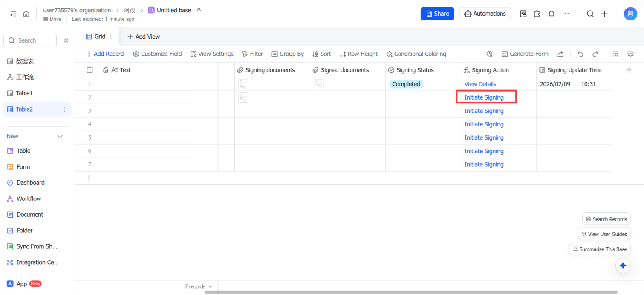Viewport: 644px width, 295px height.
Task: Open the Signing documents thumbnail in row 2
Action: point(243,97)
